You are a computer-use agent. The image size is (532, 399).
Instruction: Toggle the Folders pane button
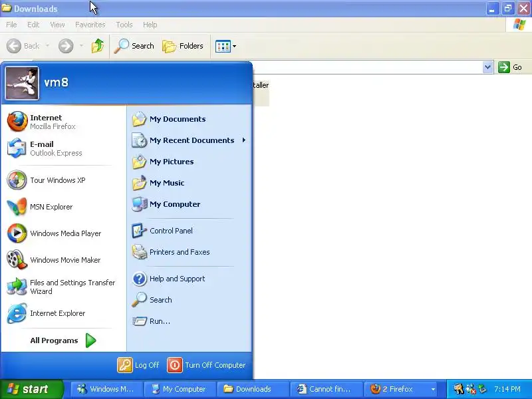(183, 46)
